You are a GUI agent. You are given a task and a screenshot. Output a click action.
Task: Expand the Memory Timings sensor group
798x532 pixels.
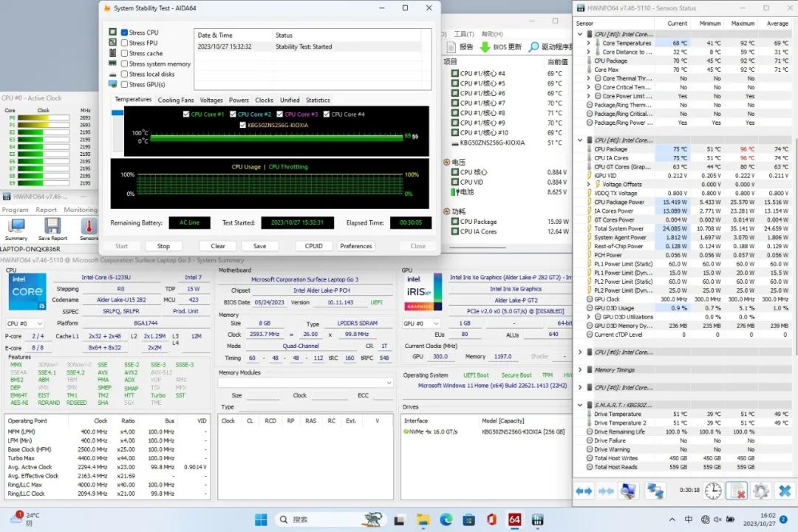[x=580, y=369]
